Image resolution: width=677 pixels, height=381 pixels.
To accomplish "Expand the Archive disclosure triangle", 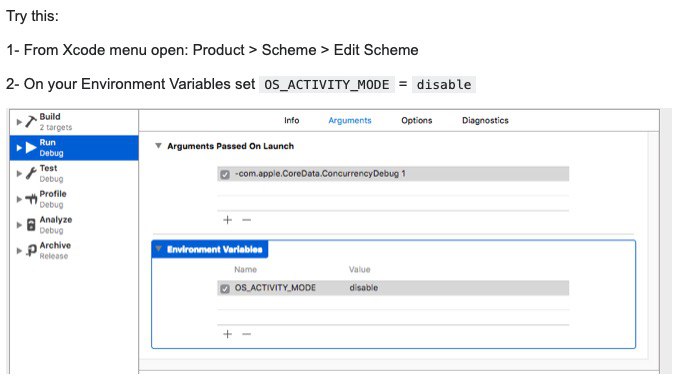I will (19, 251).
